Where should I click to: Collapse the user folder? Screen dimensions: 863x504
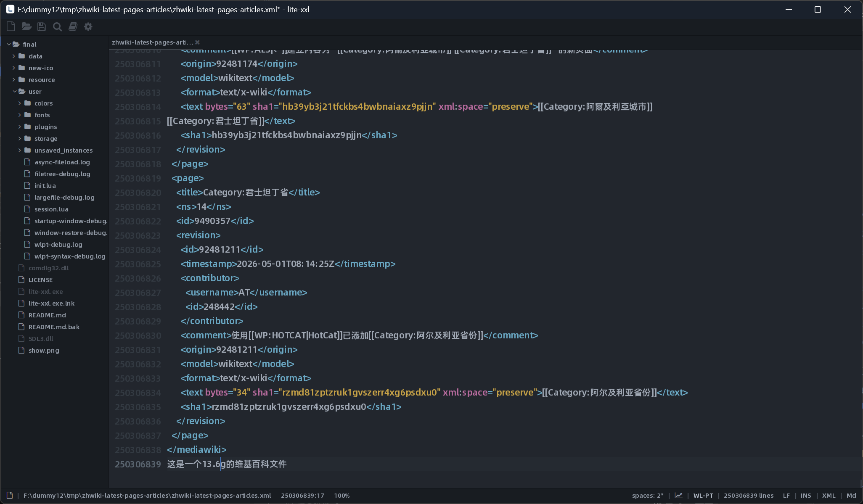pos(15,91)
